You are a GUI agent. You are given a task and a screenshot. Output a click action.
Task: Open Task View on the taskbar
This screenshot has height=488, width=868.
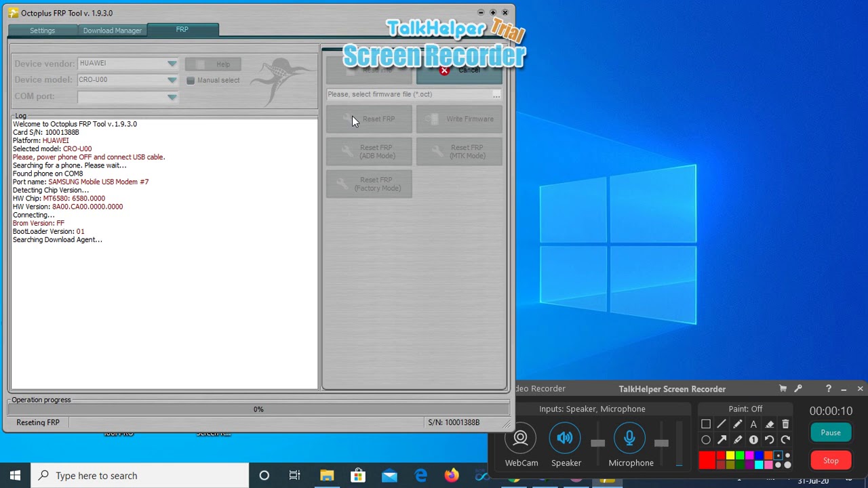pyautogui.click(x=295, y=475)
